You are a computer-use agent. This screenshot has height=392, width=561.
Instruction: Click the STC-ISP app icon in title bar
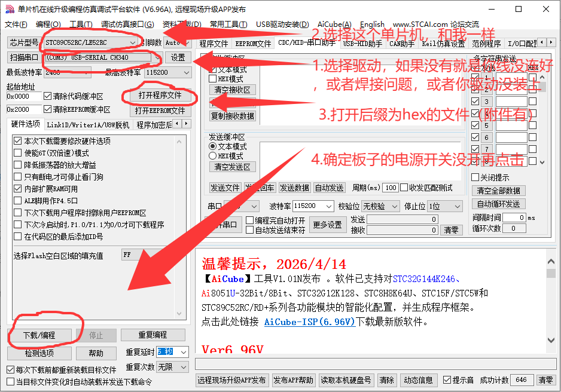coord(10,9)
